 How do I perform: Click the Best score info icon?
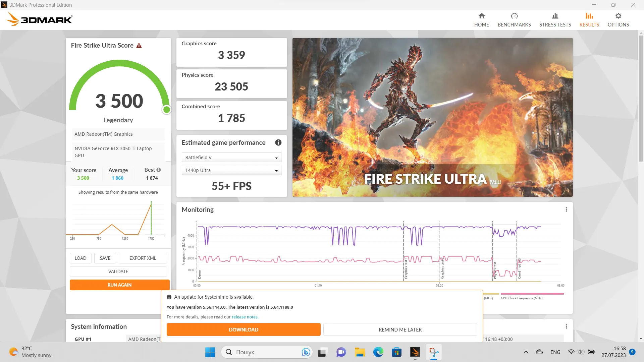(x=159, y=170)
